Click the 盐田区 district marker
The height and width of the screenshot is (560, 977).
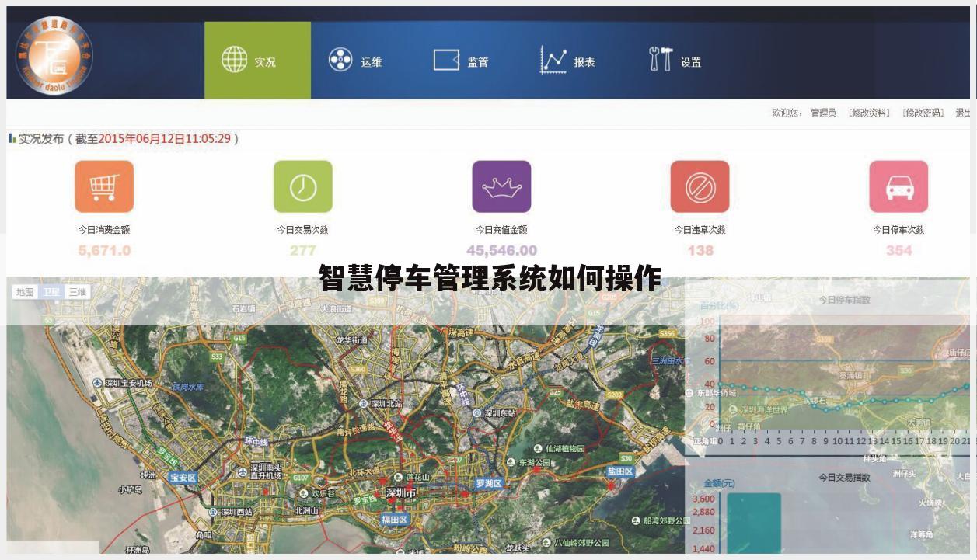pyautogui.click(x=620, y=471)
